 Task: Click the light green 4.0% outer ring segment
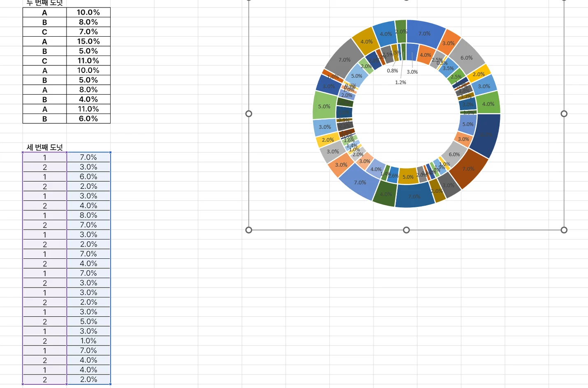[x=488, y=103]
